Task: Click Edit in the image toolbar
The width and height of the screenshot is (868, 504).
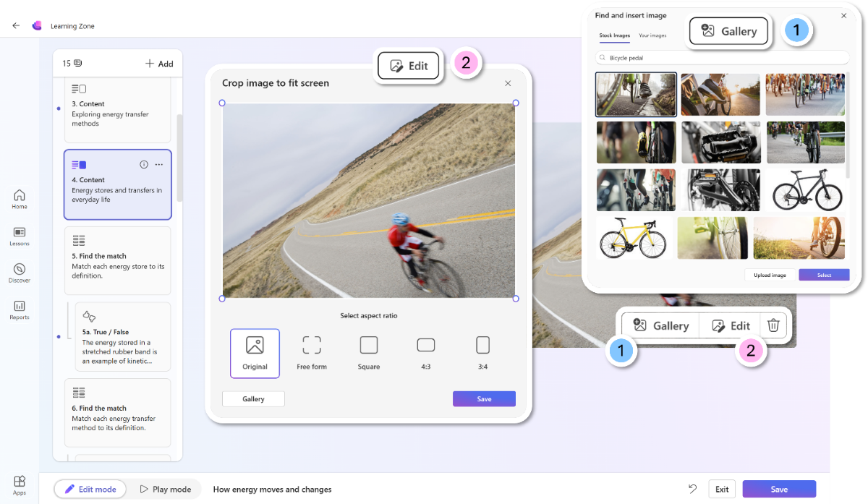Action: [731, 325]
